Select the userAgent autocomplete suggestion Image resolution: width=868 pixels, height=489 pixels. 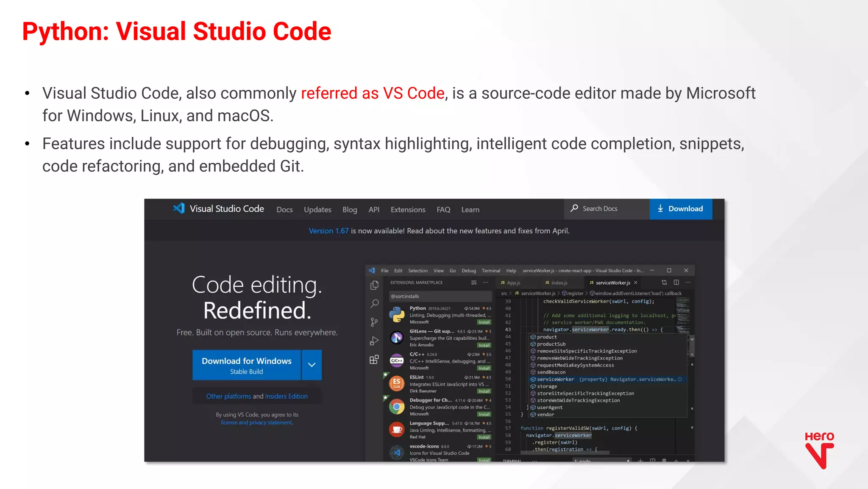click(607, 408)
